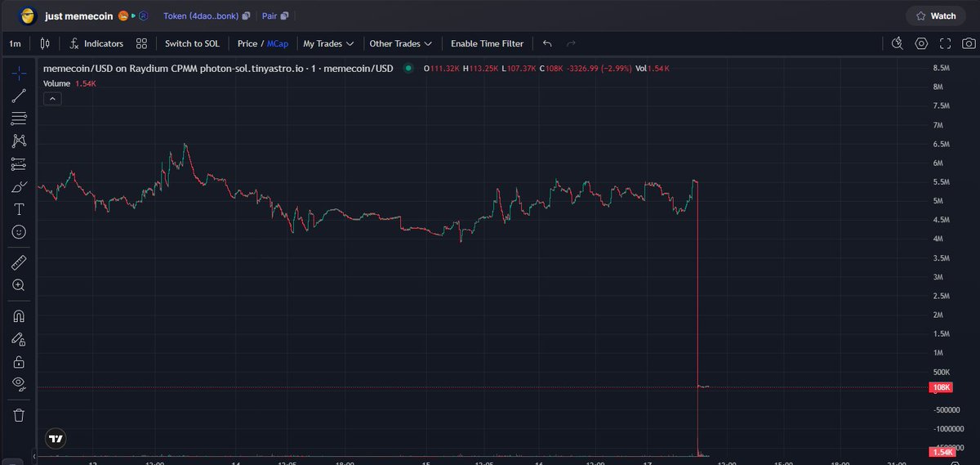980x465 pixels.
Task: Select the trend line drawing tool
Action: [x=19, y=96]
